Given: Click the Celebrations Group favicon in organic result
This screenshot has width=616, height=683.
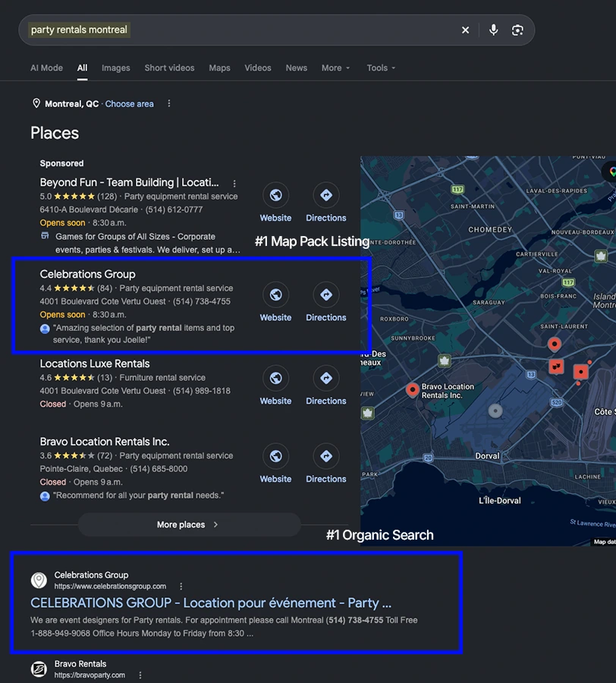Looking at the screenshot, I should [x=39, y=581].
